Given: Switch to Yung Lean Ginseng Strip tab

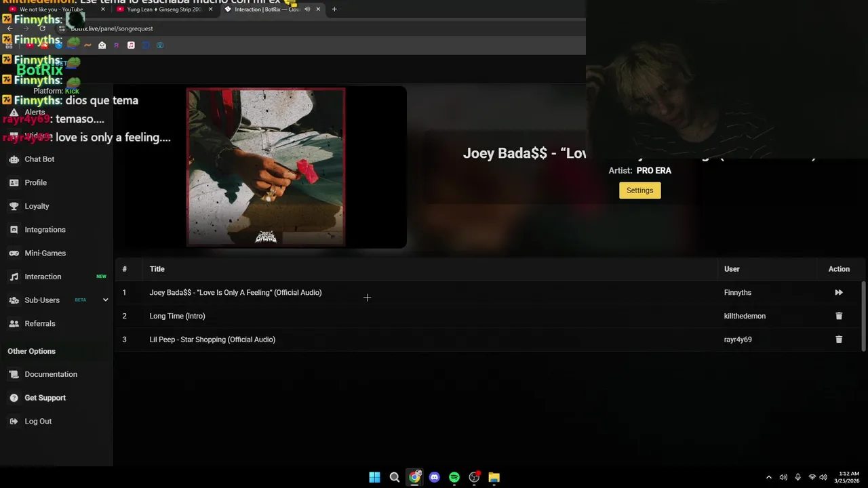Looking at the screenshot, I should point(163,9).
